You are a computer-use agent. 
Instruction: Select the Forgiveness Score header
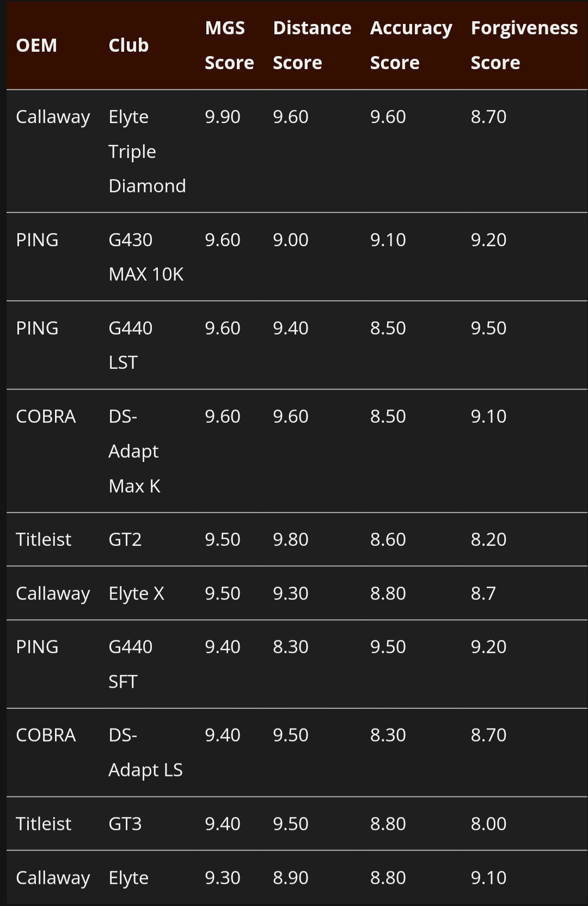pyautogui.click(x=524, y=45)
